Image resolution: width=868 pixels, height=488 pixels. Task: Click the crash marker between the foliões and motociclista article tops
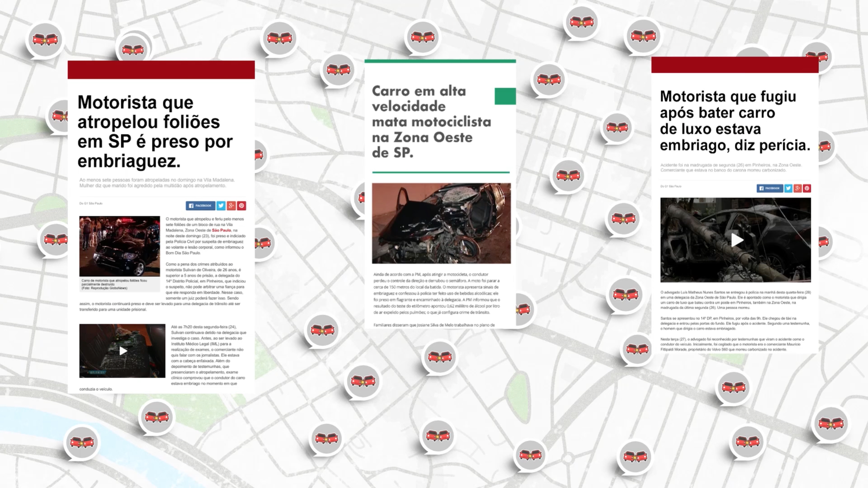point(338,70)
